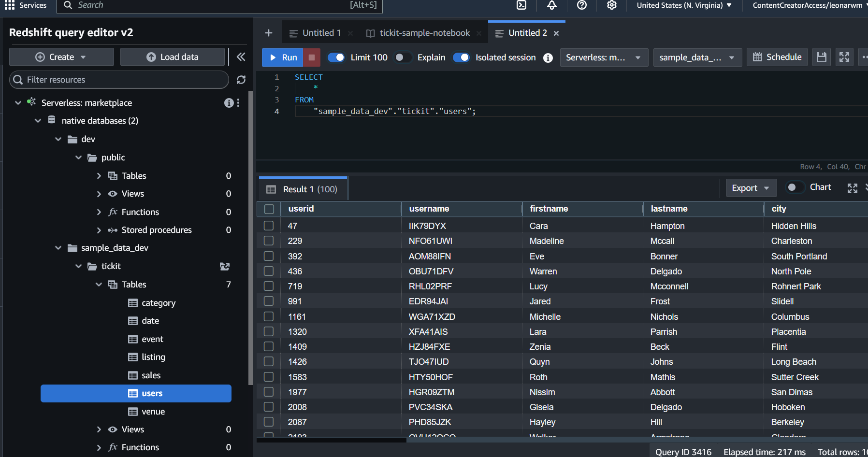The height and width of the screenshot is (457, 868).
Task: Open the AWS CloudShell icon
Action: [x=521, y=5]
